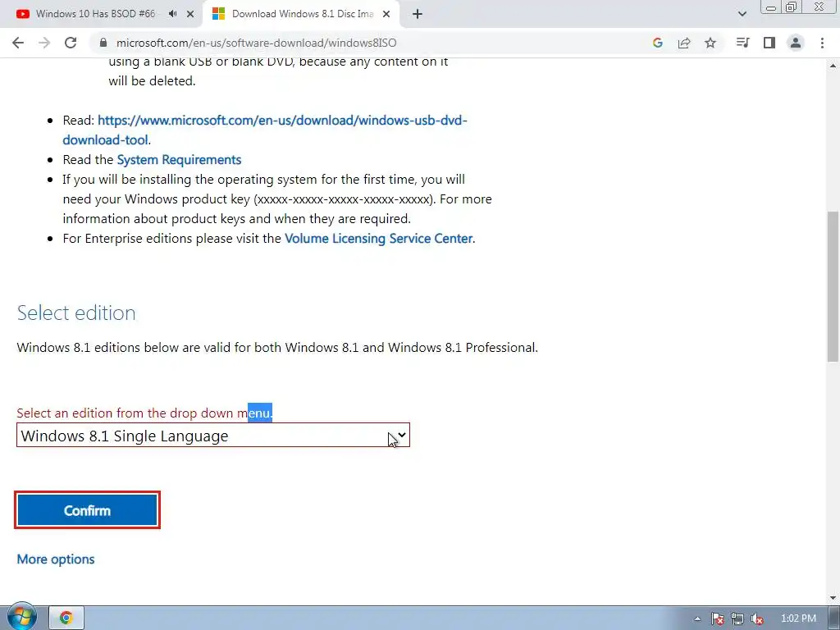The image size is (840, 630).
Task: Close the Windows 10 Has BSOD tab
Action: [x=190, y=15]
